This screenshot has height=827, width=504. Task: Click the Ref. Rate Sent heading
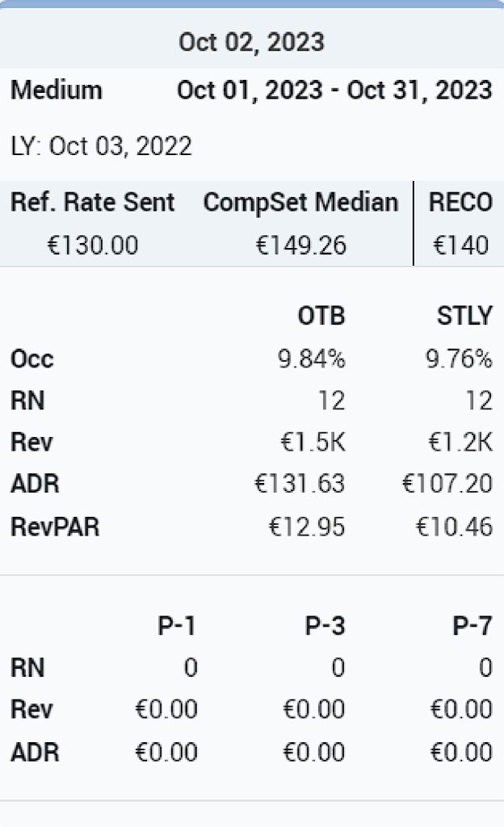[x=93, y=202]
